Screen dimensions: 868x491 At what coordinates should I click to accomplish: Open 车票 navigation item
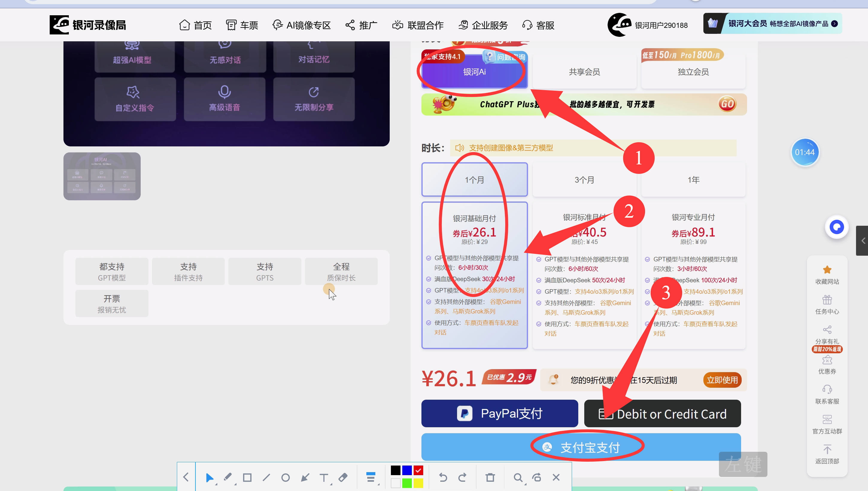(242, 25)
